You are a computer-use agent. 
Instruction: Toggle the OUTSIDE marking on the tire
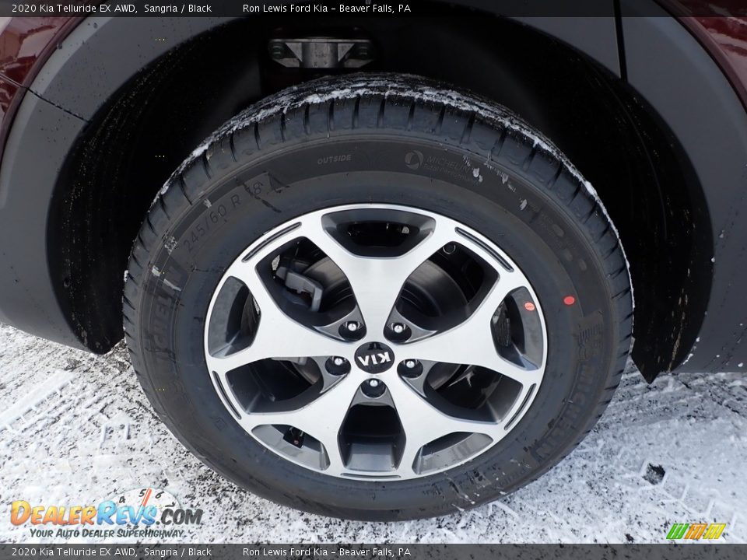pyautogui.click(x=334, y=159)
